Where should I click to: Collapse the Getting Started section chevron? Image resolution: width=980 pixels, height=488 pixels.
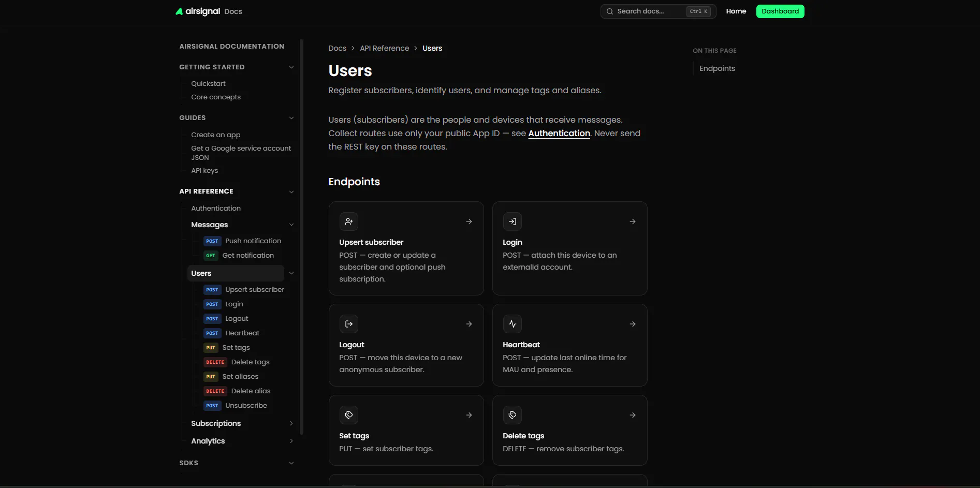pyautogui.click(x=291, y=67)
